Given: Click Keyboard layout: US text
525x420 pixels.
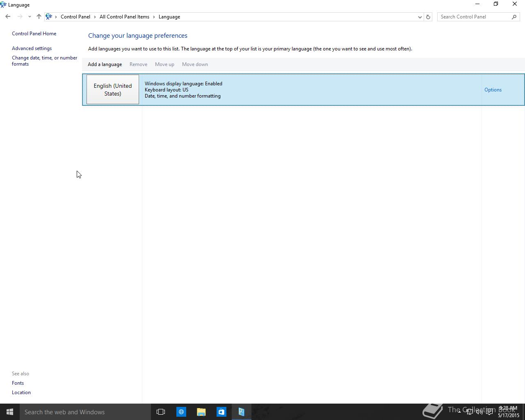Looking at the screenshot, I should [x=167, y=90].
